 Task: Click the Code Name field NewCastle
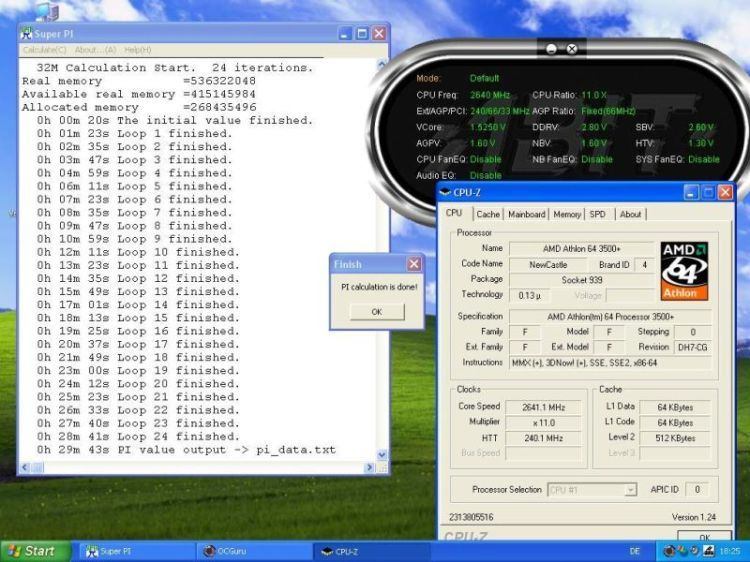(548, 264)
